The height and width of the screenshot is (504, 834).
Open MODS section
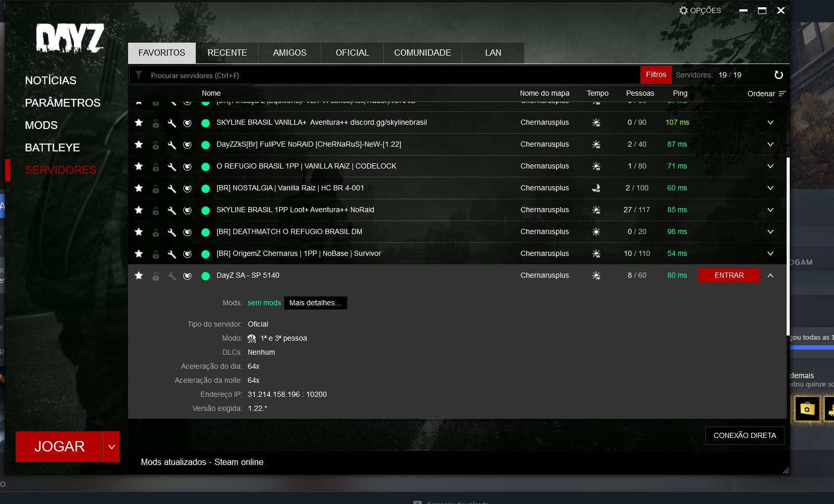[41, 125]
